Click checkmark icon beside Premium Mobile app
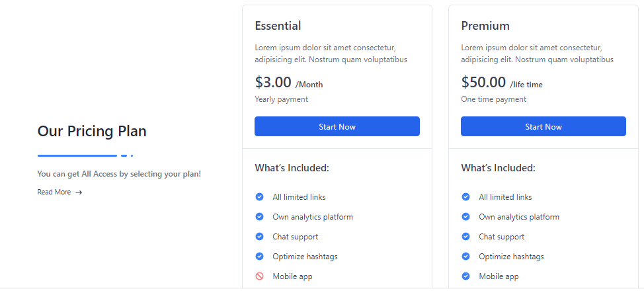 point(465,276)
